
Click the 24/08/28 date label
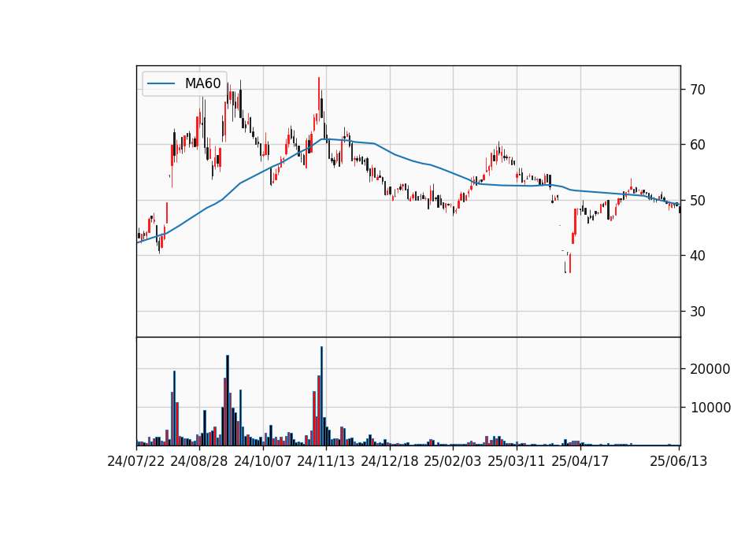pos(199,461)
